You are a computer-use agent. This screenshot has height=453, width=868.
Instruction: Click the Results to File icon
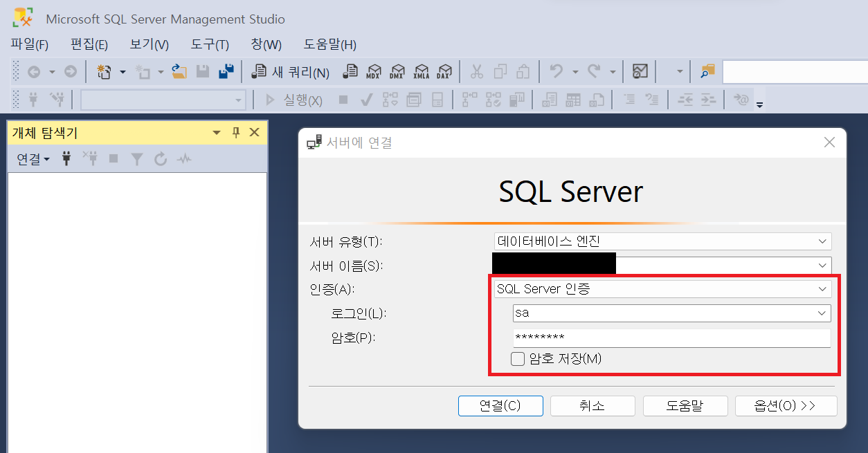596,100
